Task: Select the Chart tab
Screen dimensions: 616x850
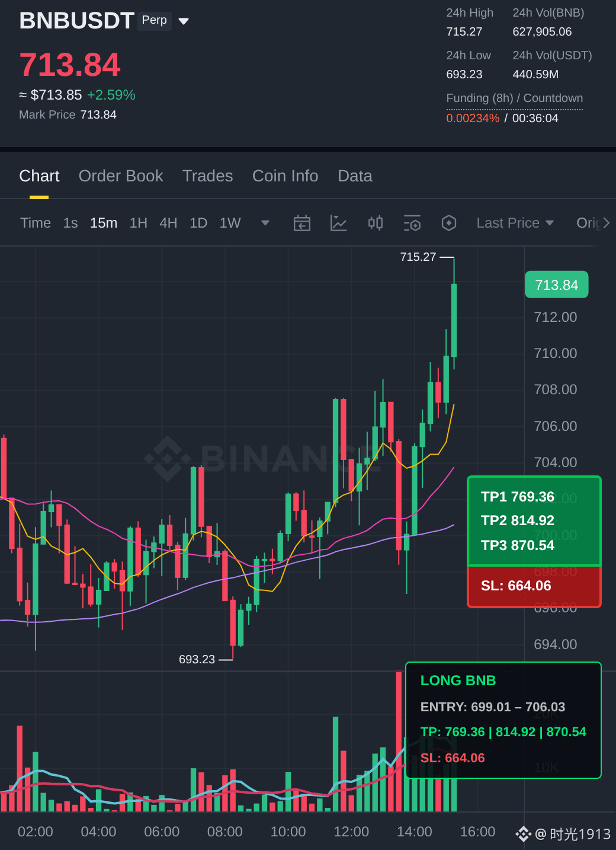Action: pos(39,176)
